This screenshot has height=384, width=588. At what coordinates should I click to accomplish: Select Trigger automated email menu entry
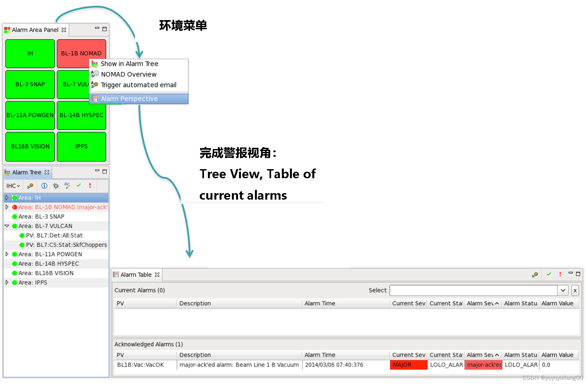coord(138,85)
